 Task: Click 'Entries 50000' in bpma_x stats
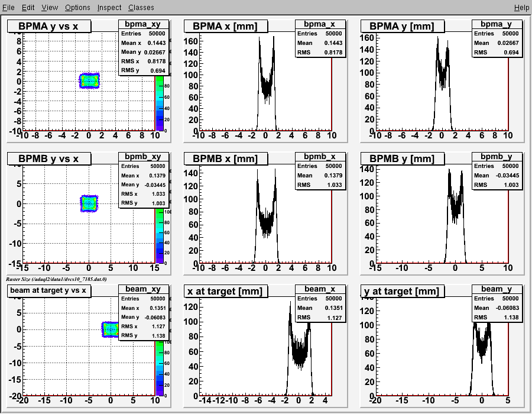pos(320,34)
